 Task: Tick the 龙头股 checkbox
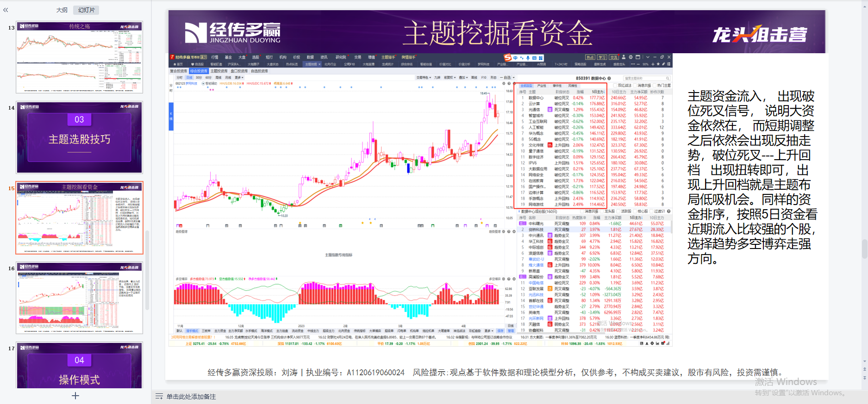[602, 211]
